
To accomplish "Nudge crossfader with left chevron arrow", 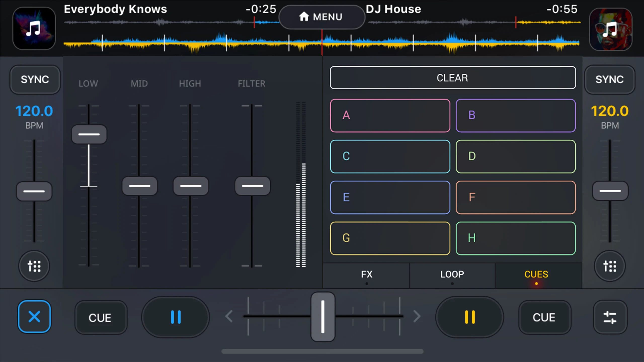I will pyautogui.click(x=229, y=316).
